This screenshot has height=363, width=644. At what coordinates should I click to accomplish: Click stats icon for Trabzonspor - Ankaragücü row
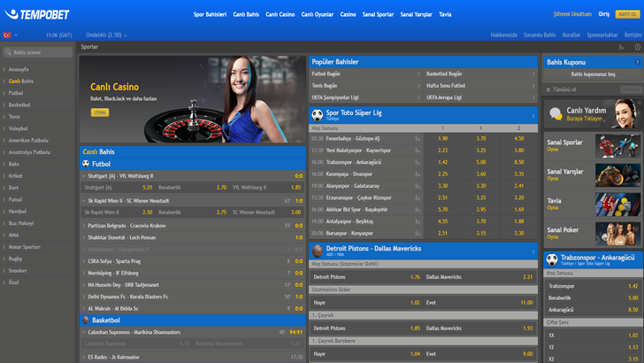[x=418, y=162]
